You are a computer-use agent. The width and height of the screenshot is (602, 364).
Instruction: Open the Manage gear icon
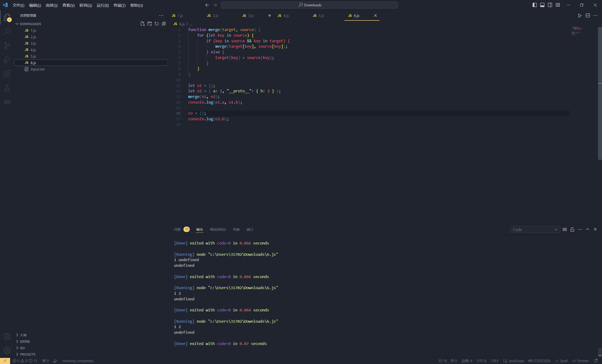pos(7,351)
